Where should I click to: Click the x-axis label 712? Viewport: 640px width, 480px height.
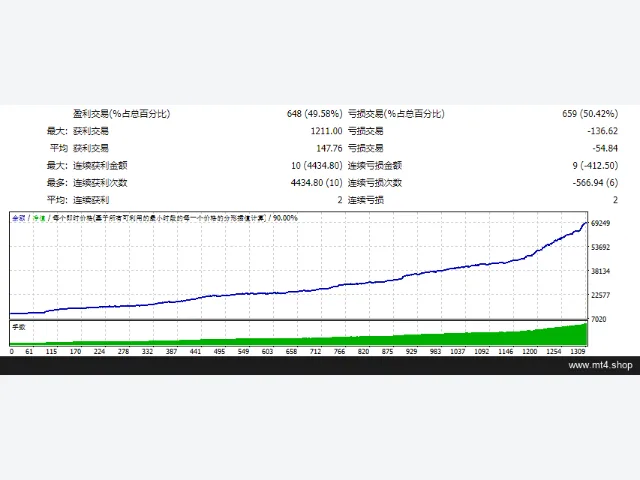click(x=316, y=351)
